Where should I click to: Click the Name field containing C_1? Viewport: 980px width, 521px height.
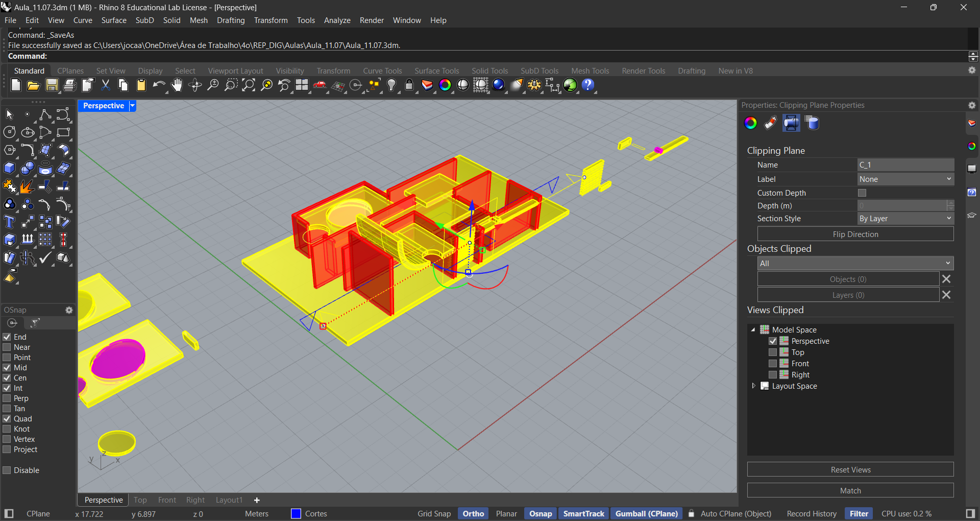click(905, 165)
